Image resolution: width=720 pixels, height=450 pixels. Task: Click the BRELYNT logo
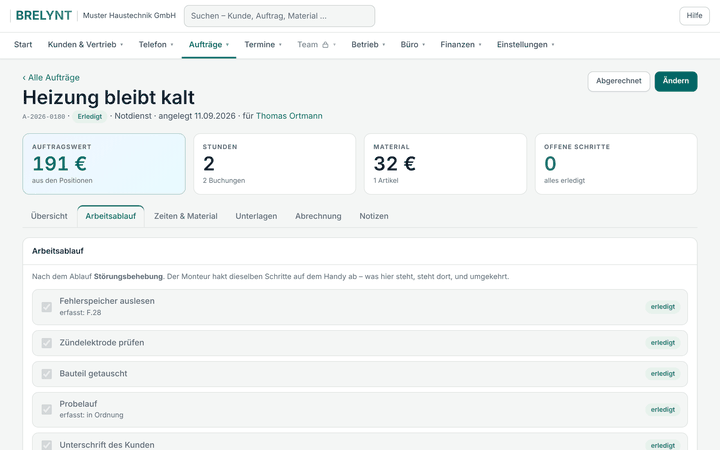(x=44, y=16)
